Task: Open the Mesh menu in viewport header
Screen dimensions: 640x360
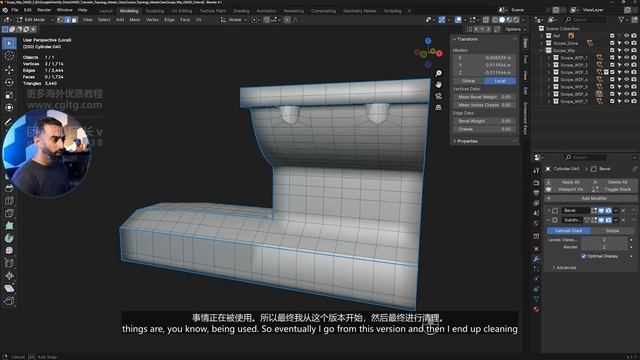Action: pos(135,20)
